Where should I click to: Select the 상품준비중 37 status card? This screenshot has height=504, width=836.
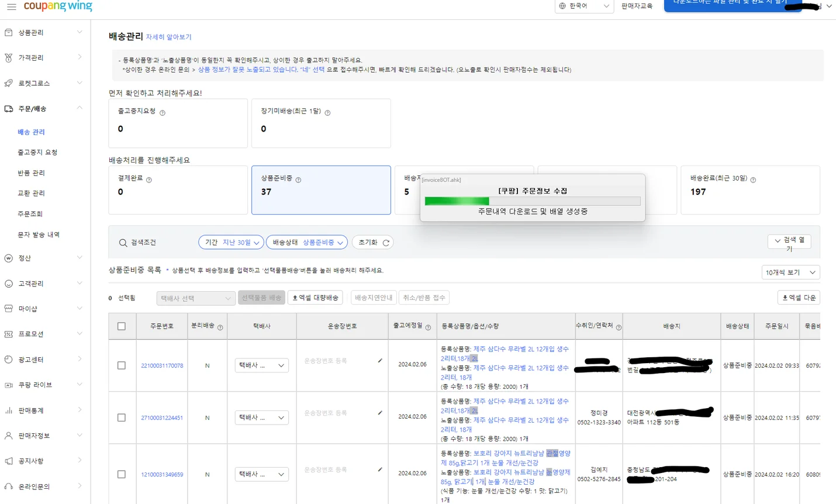321,190
